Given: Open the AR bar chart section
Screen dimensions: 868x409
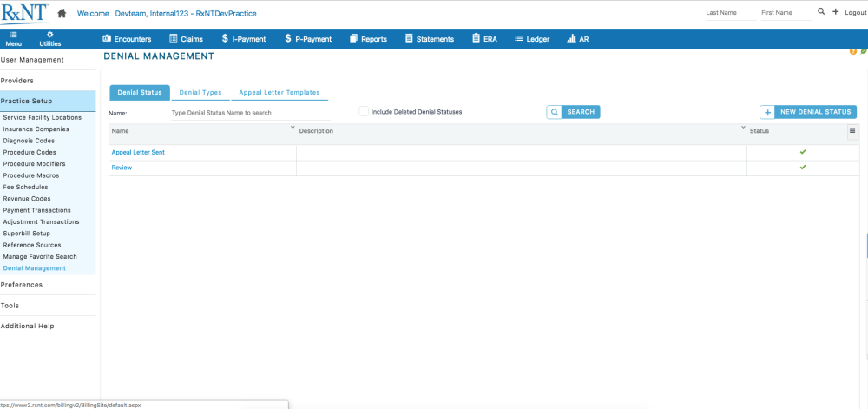Looking at the screenshot, I should click(578, 39).
